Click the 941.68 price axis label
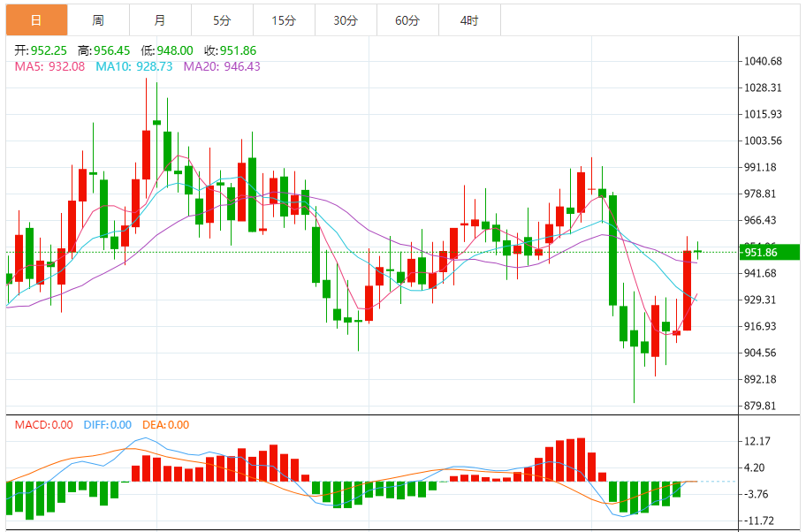 pos(760,273)
